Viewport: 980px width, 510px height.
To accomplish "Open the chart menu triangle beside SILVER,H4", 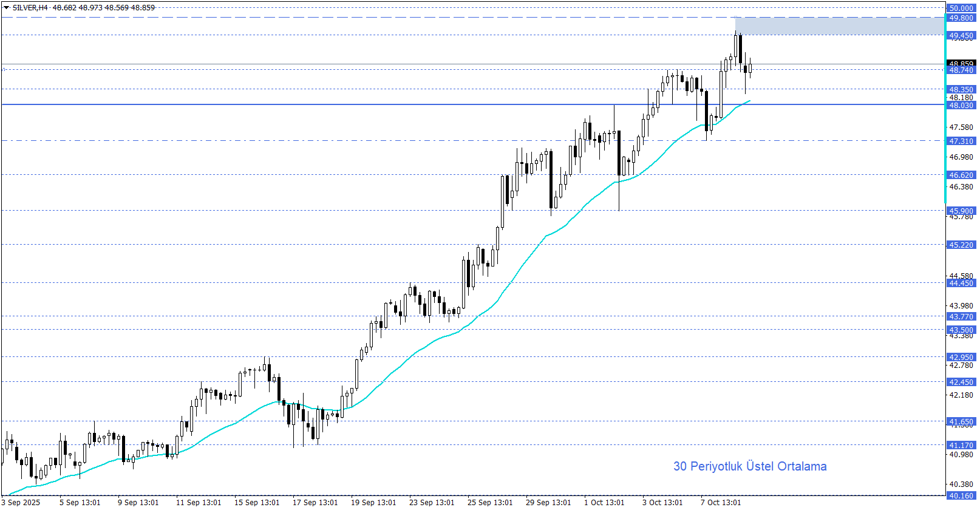I will click(7, 8).
